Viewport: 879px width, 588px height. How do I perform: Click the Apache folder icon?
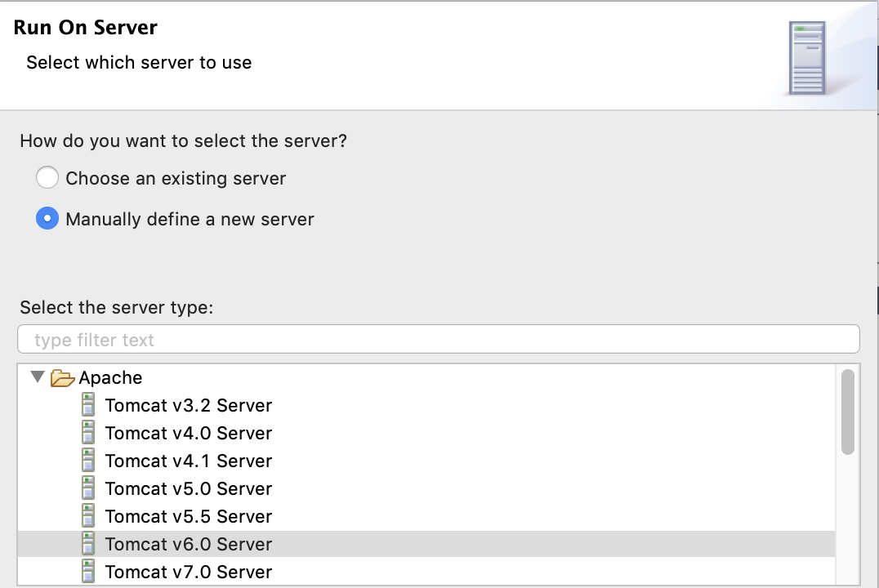pyautogui.click(x=62, y=378)
